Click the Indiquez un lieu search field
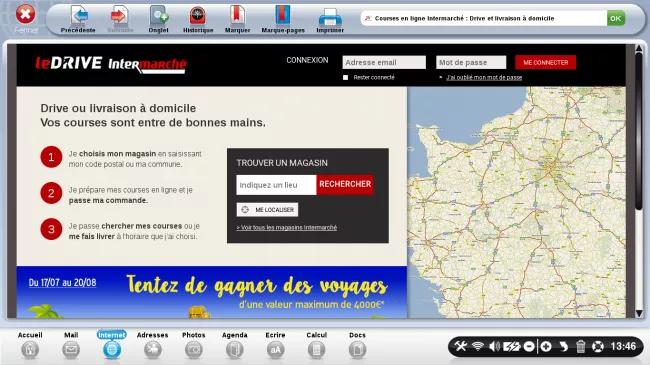The width and height of the screenshot is (650, 365). (276, 185)
